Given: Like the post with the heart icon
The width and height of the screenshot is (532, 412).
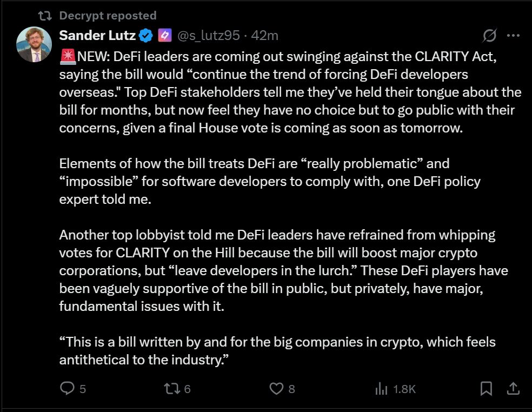Looking at the screenshot, I should [x=276, y=388].
